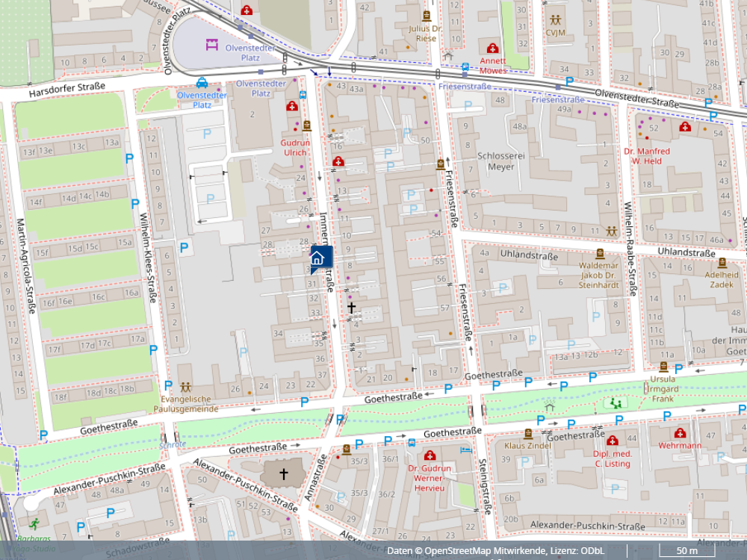Click the Dr. Gudrun Werner-Hervieu doctor icon

click(430, 455)
